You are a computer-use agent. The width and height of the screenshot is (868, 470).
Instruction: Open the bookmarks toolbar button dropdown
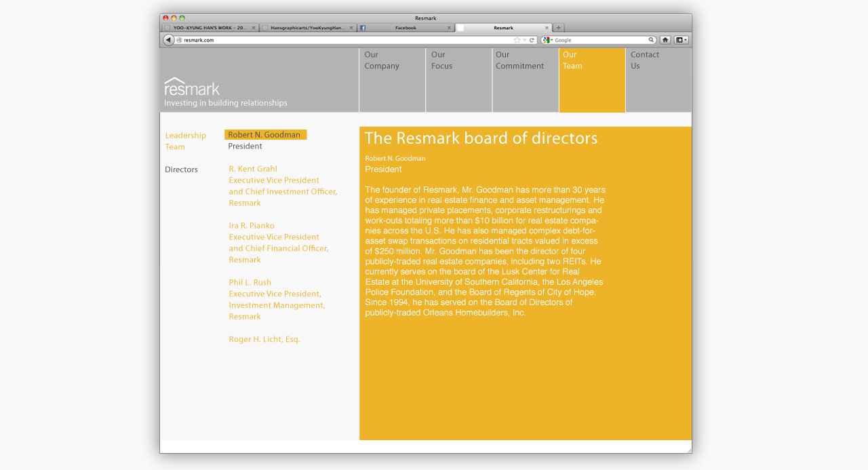point(682,40)
